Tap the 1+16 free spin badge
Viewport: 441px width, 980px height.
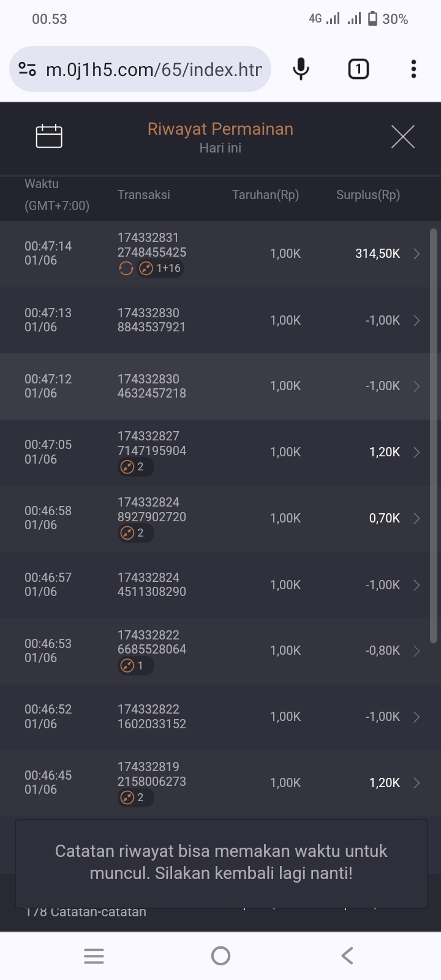pos(160,268)
